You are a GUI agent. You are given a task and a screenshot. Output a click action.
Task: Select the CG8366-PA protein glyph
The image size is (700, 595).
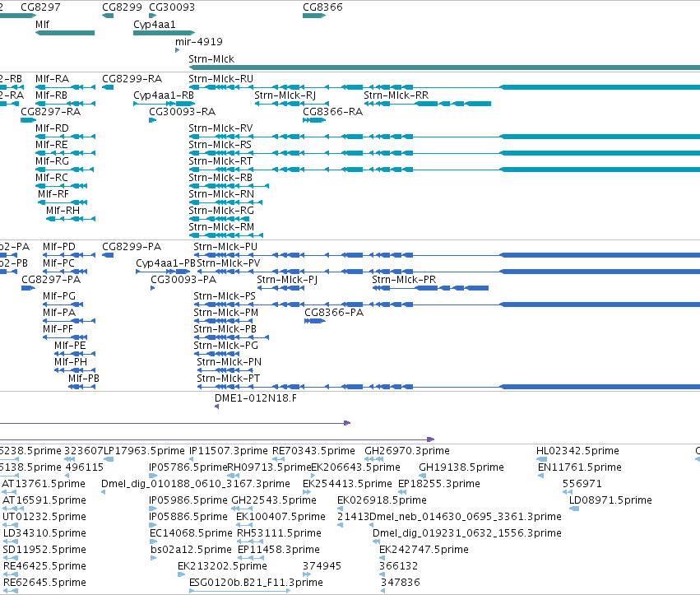(315, 321)
